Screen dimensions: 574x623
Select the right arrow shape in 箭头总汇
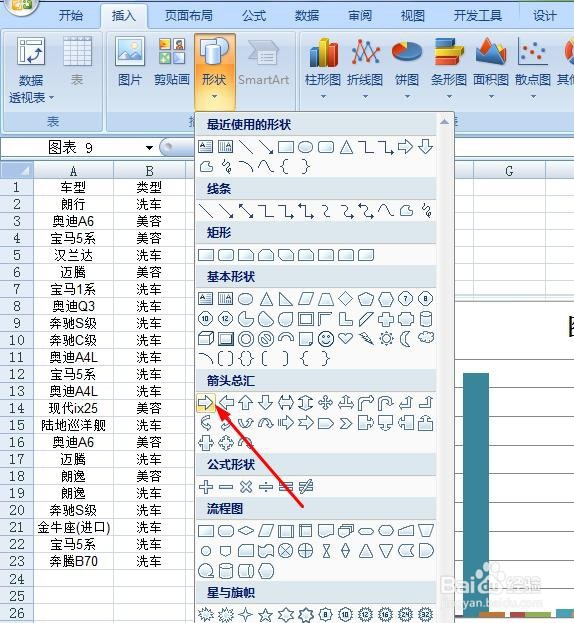coord(206,402)
